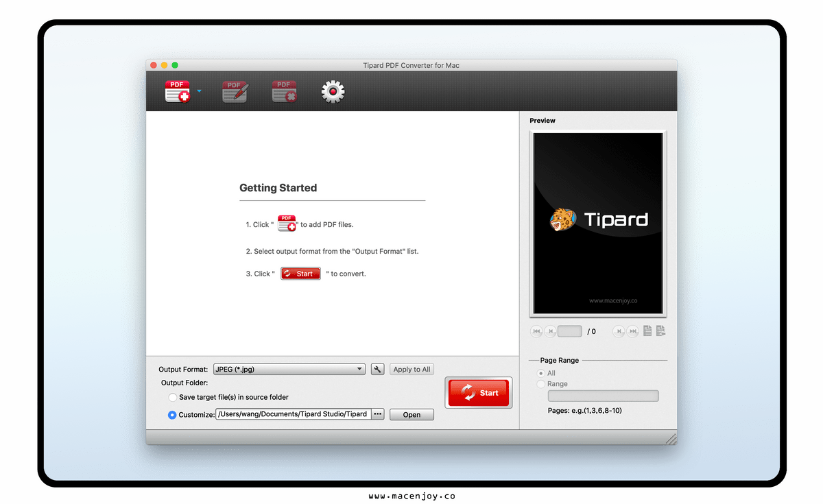Open Preferences gear icon in toolbar
This screenshot has height=504, width=823.
pyautogui.click(x=333, y=91)
